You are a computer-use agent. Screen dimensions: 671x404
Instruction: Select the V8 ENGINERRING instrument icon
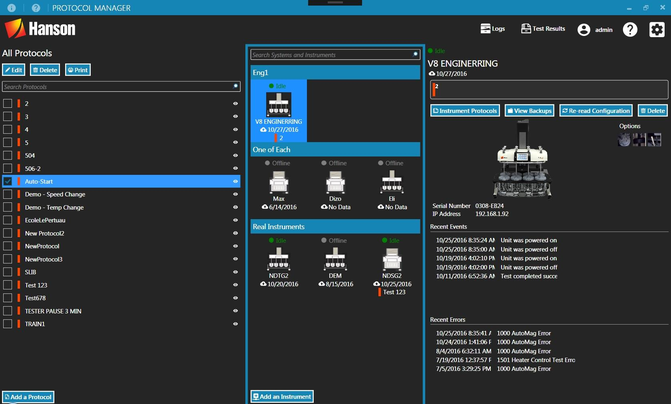[279, 104]
